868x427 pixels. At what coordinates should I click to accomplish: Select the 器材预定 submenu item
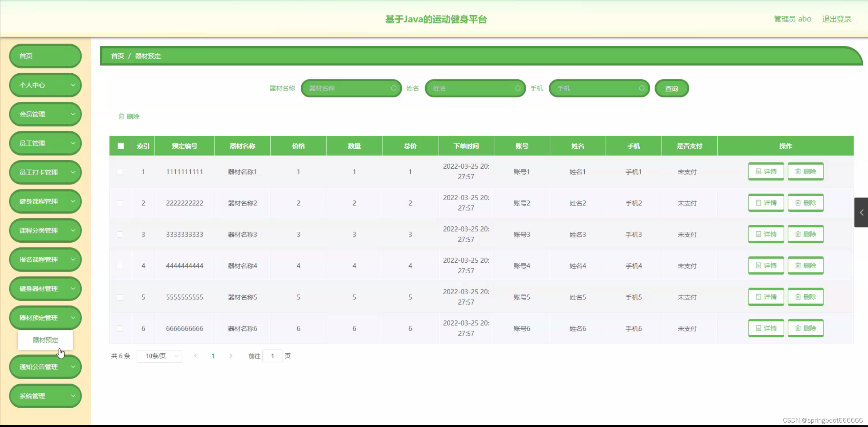(x=45, y=340)
